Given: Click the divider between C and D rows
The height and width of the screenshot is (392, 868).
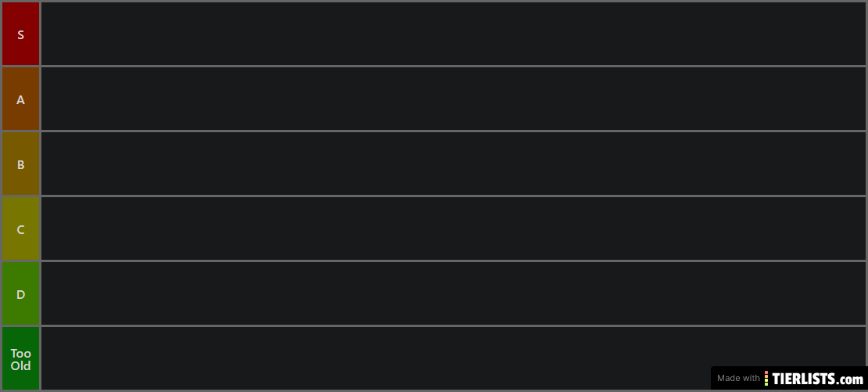Looking at the screenshot, I should tap(453, 261).
